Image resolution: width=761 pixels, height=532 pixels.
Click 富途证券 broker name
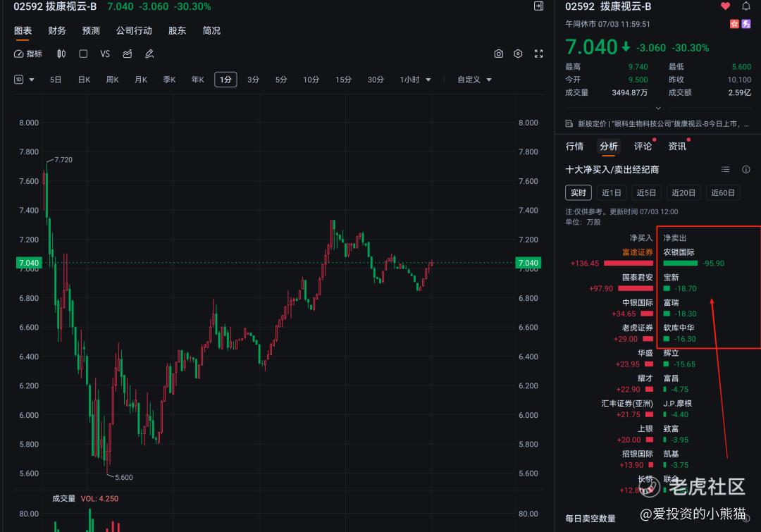click(638, 252)
